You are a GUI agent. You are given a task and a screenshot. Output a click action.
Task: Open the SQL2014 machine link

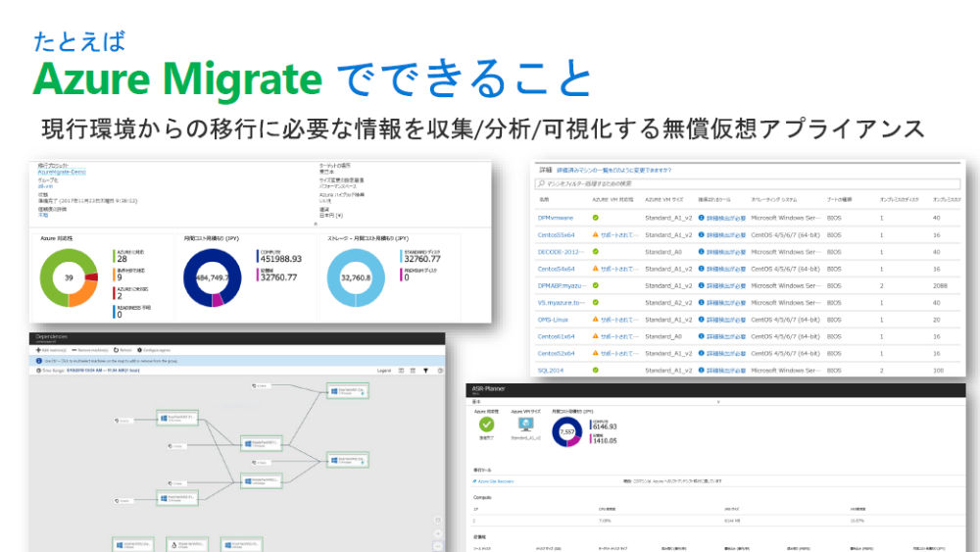click(550, 370)
